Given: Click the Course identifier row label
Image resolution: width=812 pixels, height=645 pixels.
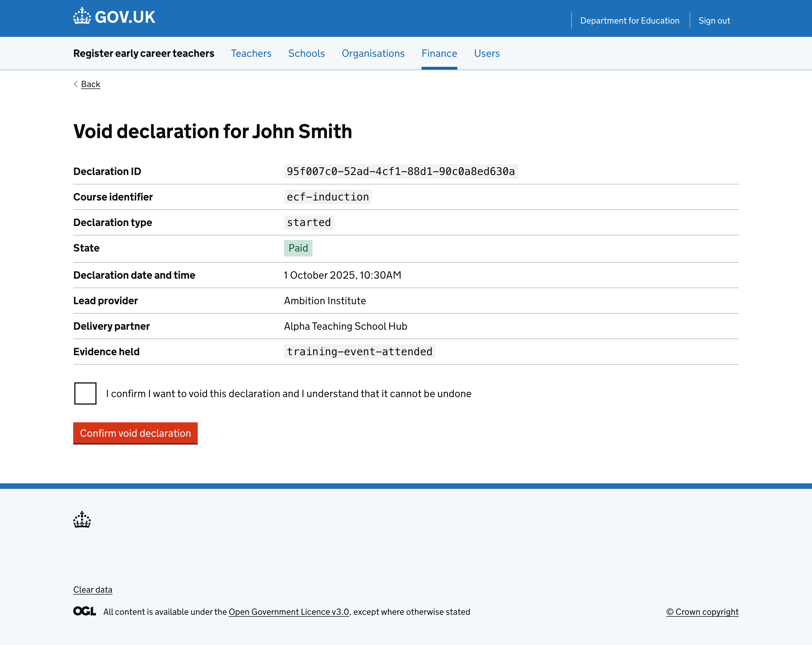Looking at the screenshot, I should coord(113,197).
